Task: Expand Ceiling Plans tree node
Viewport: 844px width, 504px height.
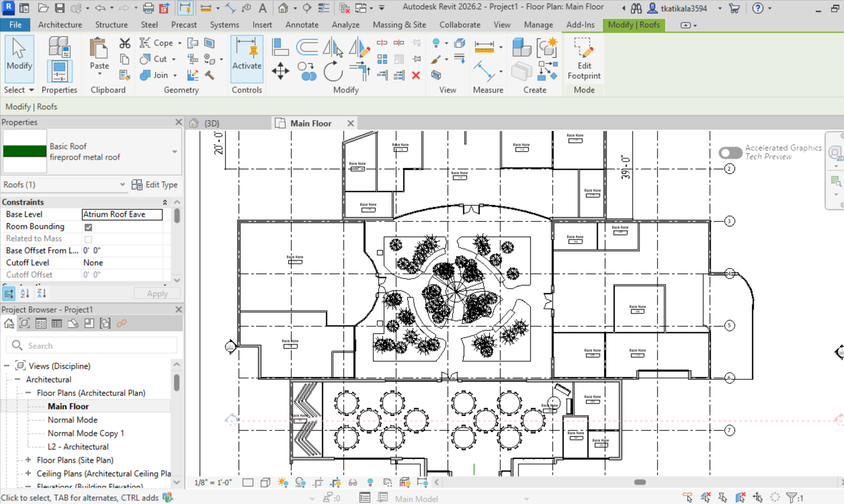Action: [28, 474]
